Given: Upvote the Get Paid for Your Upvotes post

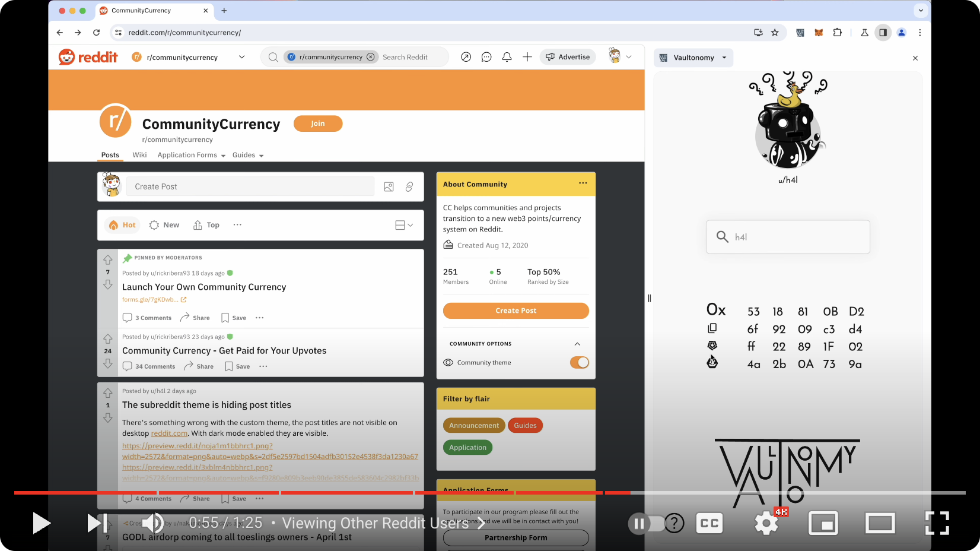Looking at the screenshot, I should 108,338.
